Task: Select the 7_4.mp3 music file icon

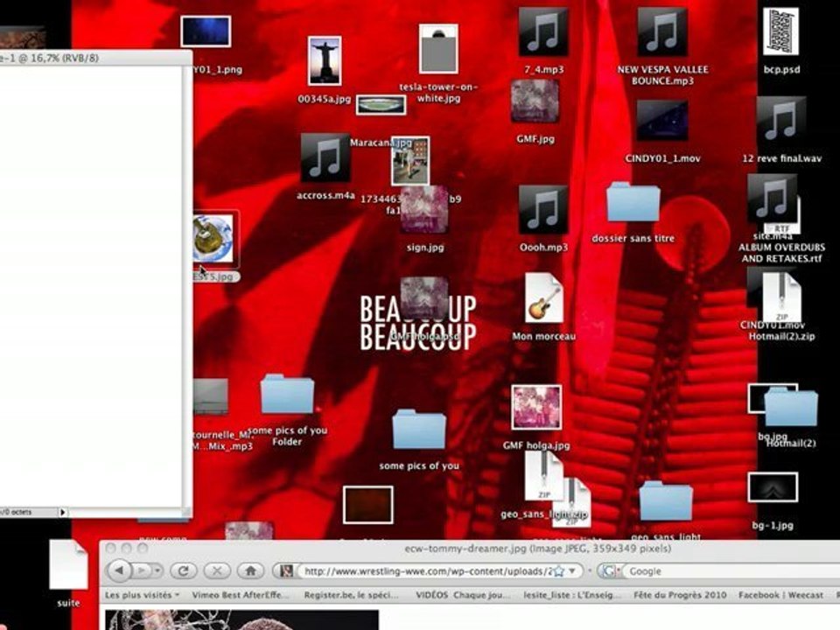Action: pyautogui.click(x=543, y=32)
